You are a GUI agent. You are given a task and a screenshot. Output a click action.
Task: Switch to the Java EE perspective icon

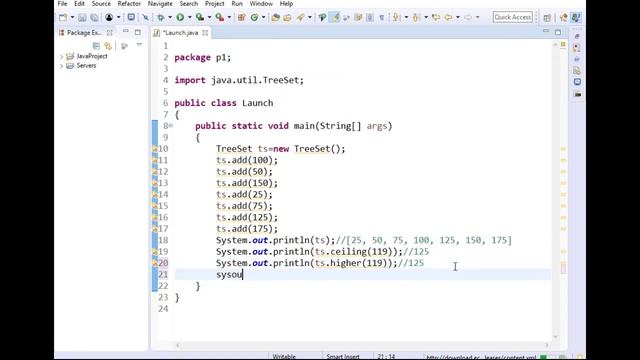(564, 18)
